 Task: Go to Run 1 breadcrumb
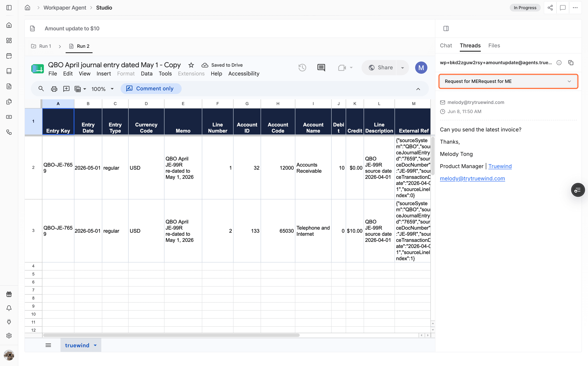(41, 46)
